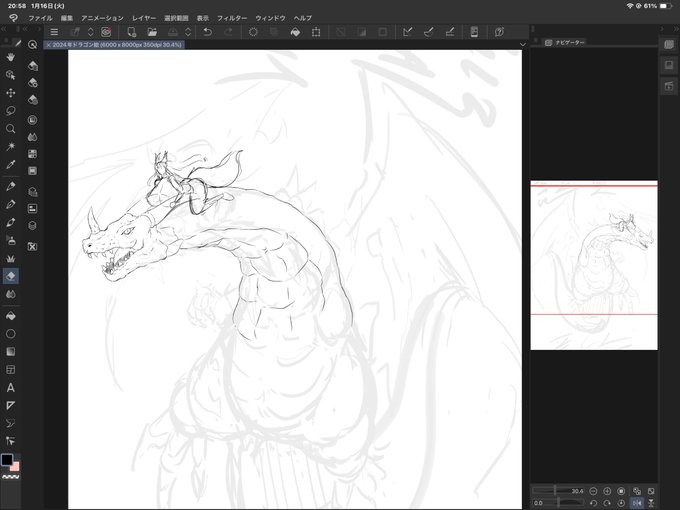Switch to the ナビゲーター panel tab
Screen dimensions: 680x510
point(565,42)
